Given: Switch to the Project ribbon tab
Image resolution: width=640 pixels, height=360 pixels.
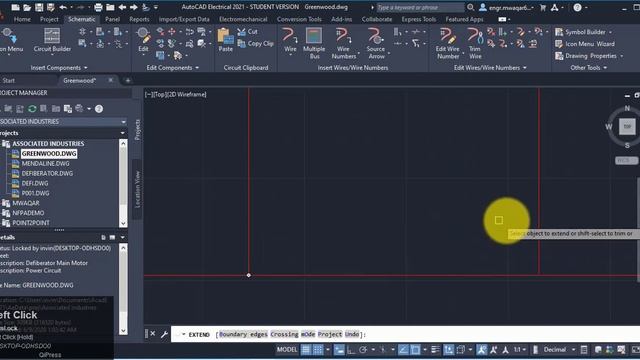Looking at the screenshot, I should click(x=49, y=19).
